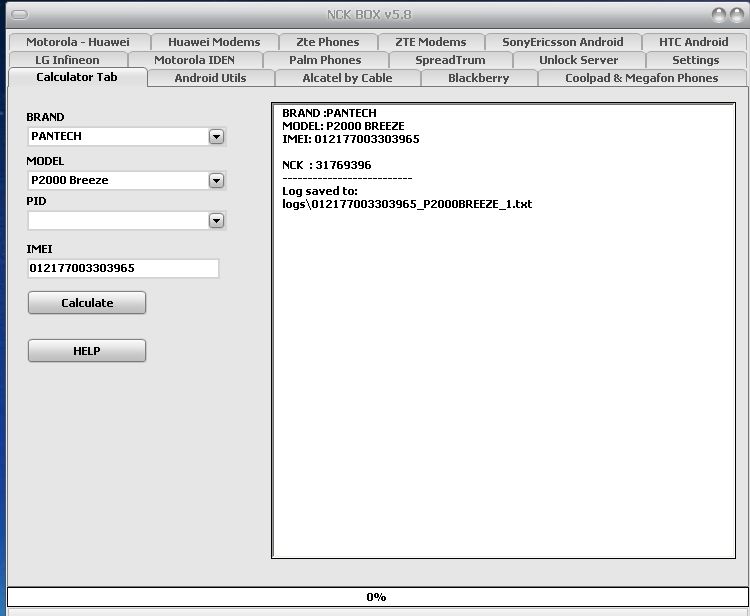This screenshot has width=750, height=616.
Task: Click the HELP button
Action: [87, 351]
